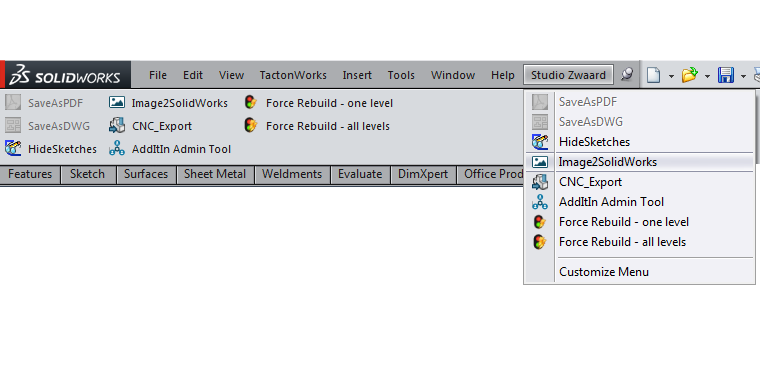Expand the dropdown arrow beside Open icon

click(707, 76)
